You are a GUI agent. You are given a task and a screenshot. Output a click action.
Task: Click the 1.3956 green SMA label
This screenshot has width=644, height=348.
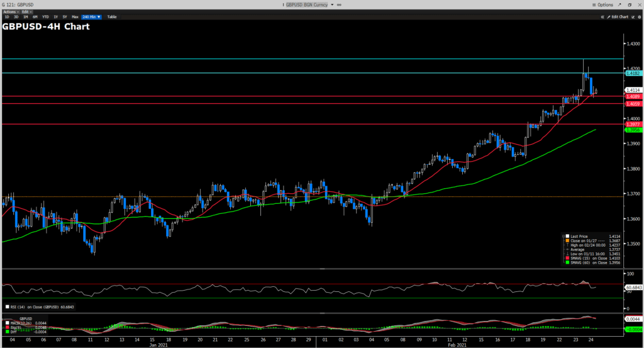click(633, 130)
